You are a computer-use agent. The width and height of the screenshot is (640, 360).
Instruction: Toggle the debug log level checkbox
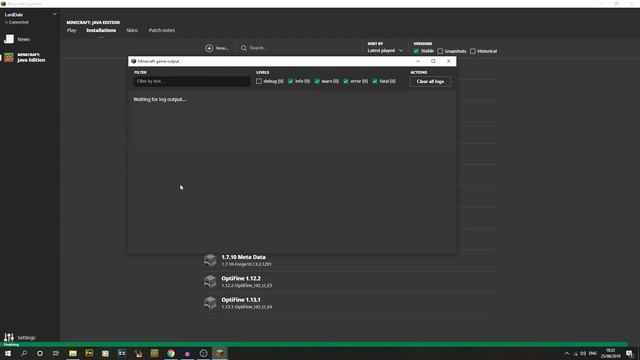coord(259,81)
